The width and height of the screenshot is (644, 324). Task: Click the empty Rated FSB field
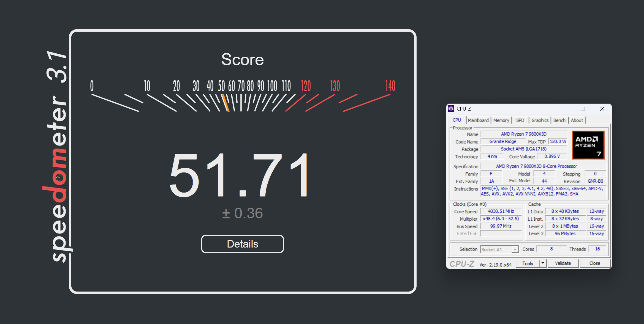[x=501, y=234]
